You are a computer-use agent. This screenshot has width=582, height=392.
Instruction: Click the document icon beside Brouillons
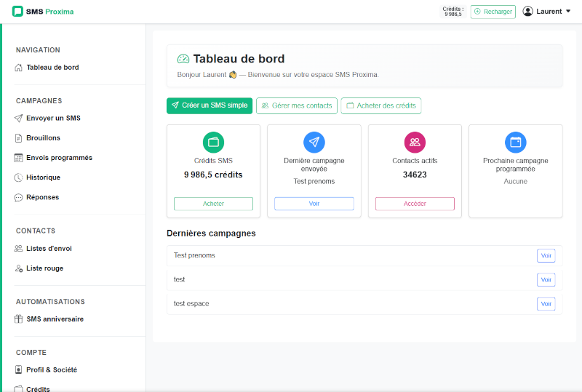[18, 138]
